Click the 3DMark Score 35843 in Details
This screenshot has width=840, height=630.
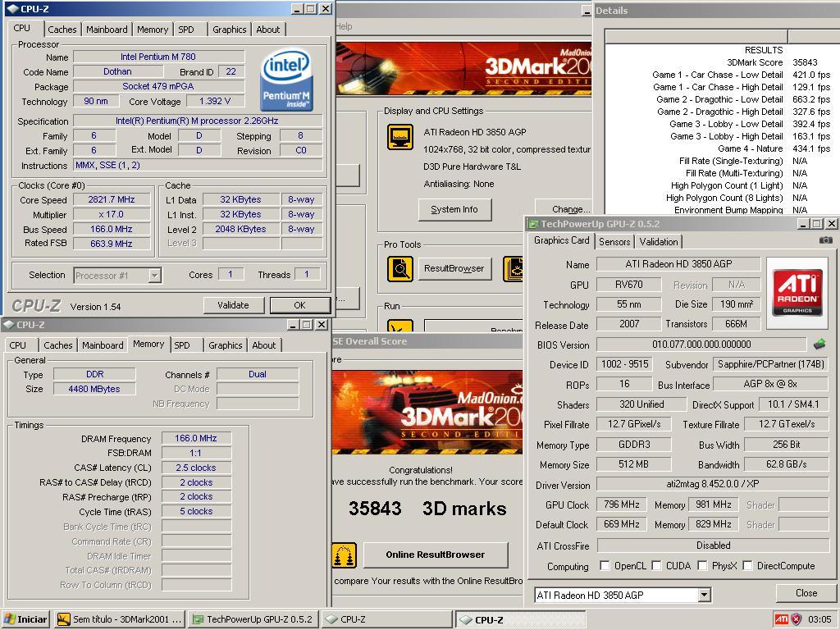pyautogui.click(x=805, y=62)
